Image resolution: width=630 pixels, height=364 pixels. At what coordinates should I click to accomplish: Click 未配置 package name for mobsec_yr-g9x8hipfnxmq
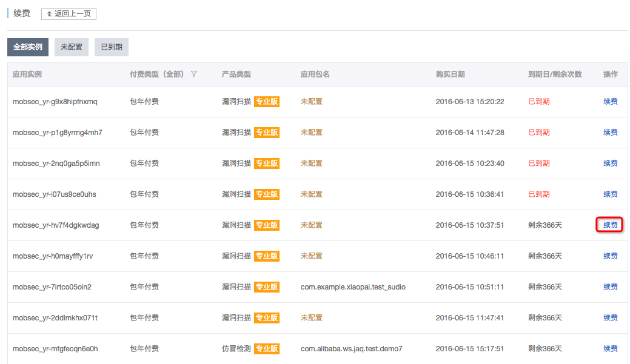[311, 102]
